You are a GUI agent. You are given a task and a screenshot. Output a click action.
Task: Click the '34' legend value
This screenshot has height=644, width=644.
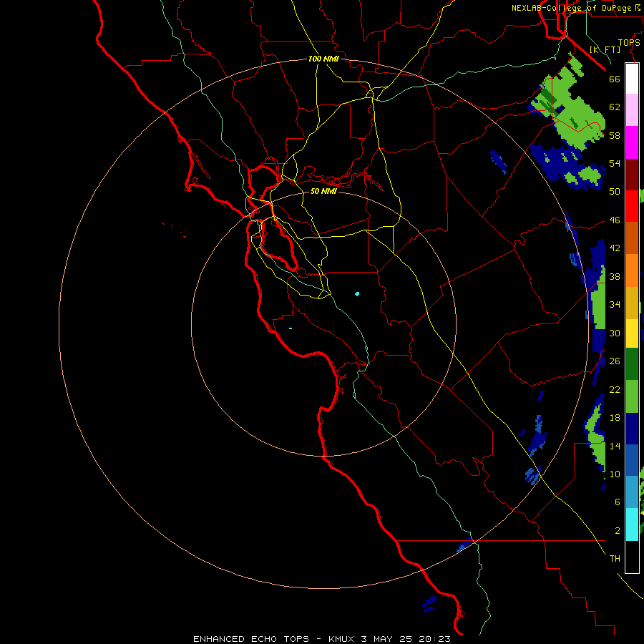(615, 305)
